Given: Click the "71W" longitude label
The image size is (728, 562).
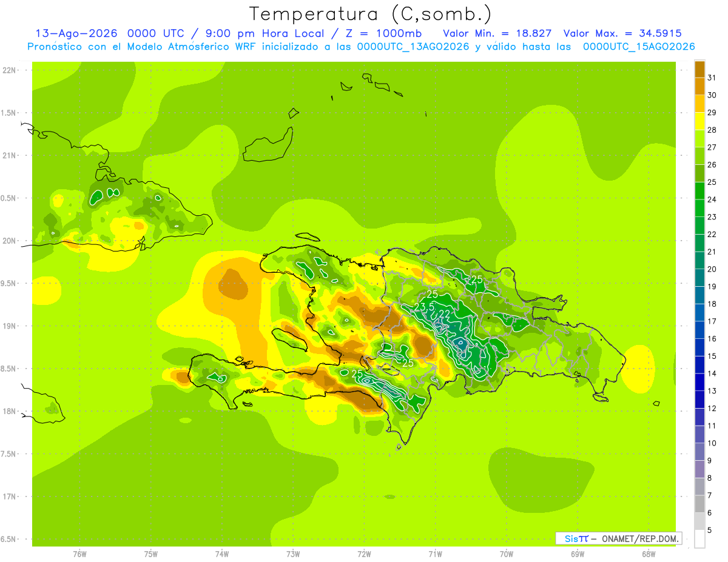Looking at the screenshot, I should click(435, 554).
